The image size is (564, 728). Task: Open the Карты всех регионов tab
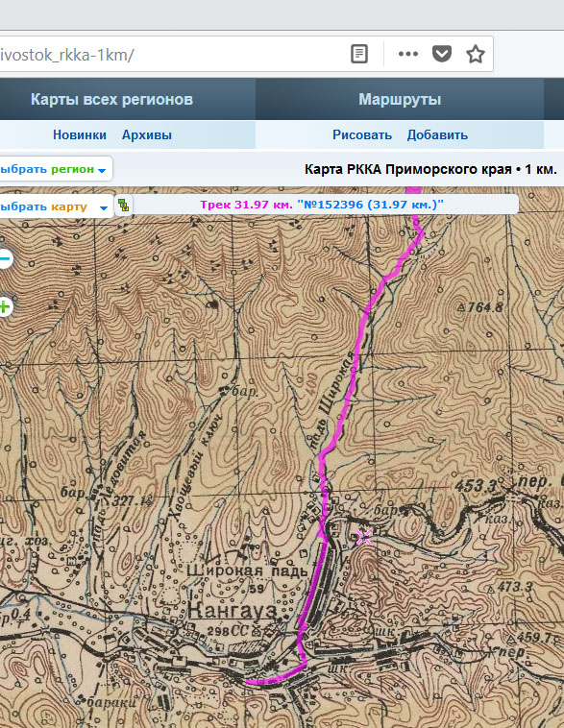pos(111,99)
